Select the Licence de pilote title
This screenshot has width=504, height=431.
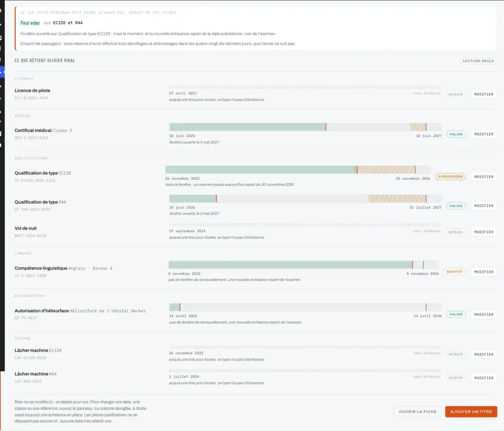pyautogui.click(x=33, y=91)
